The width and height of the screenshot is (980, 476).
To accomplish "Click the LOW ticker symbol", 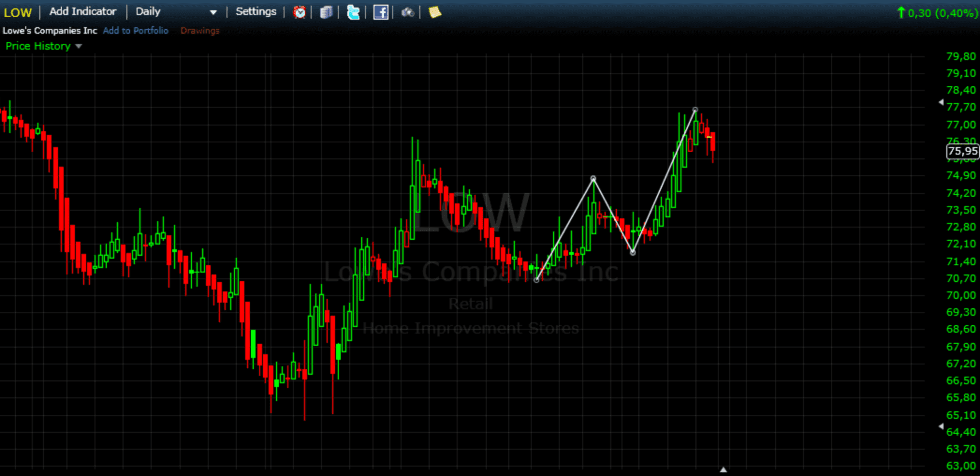I will (18, 12).
